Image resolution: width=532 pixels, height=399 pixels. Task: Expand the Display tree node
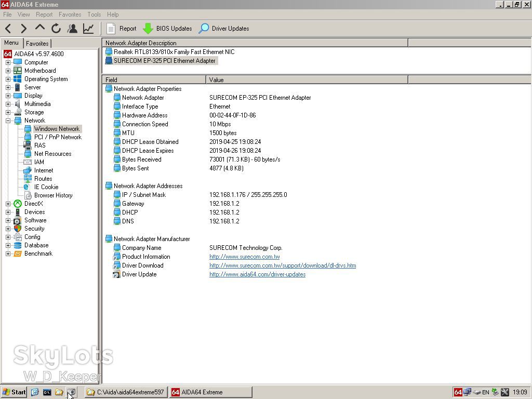click(8, 96)
